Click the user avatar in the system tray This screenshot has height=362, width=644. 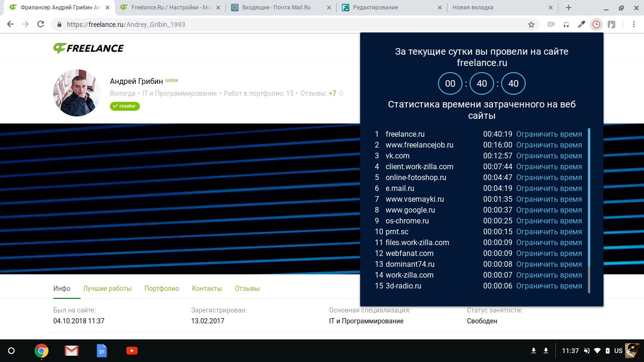633,351
